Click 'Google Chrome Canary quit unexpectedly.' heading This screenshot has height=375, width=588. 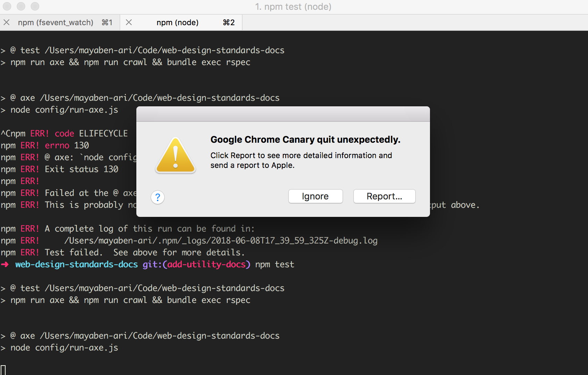pos(305,140)
